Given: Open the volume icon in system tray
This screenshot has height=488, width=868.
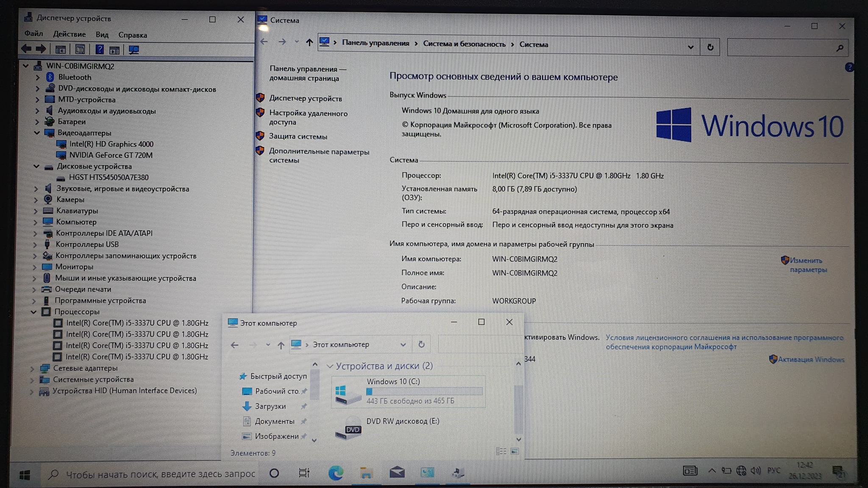Looking at the screenshot, I should (x=755, y=471).
